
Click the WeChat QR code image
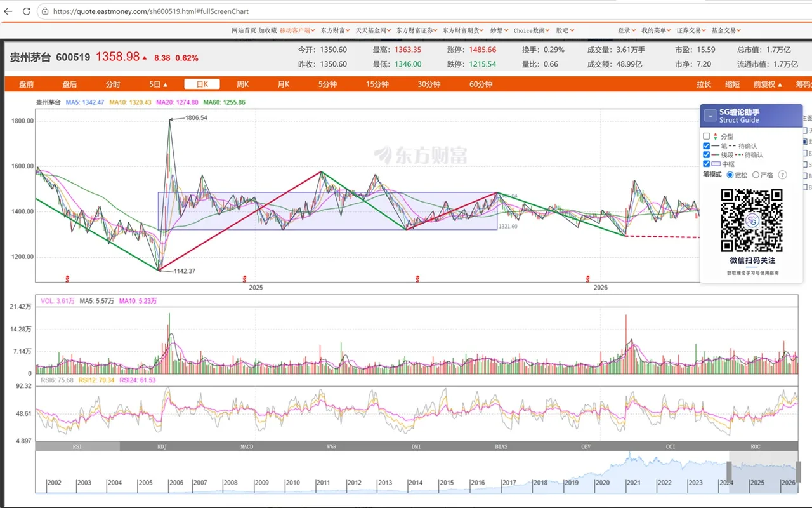752,220
